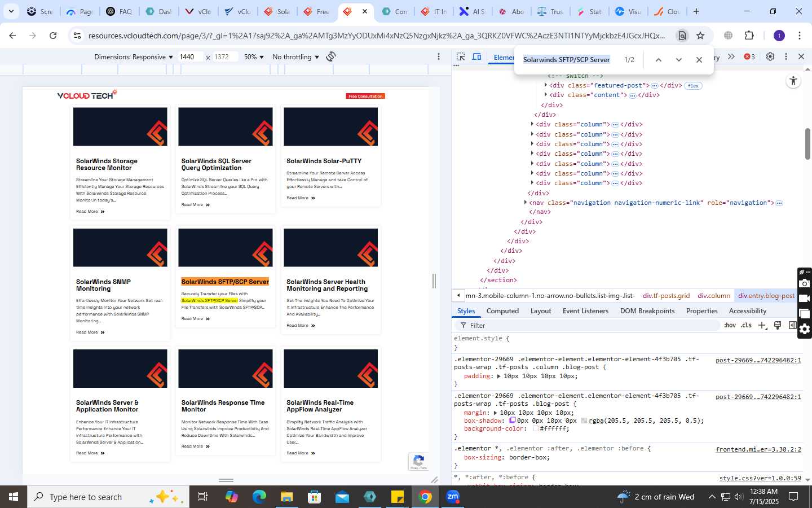
Task: Toggle the computed styles sidebar icon
Action: (792, 325)
